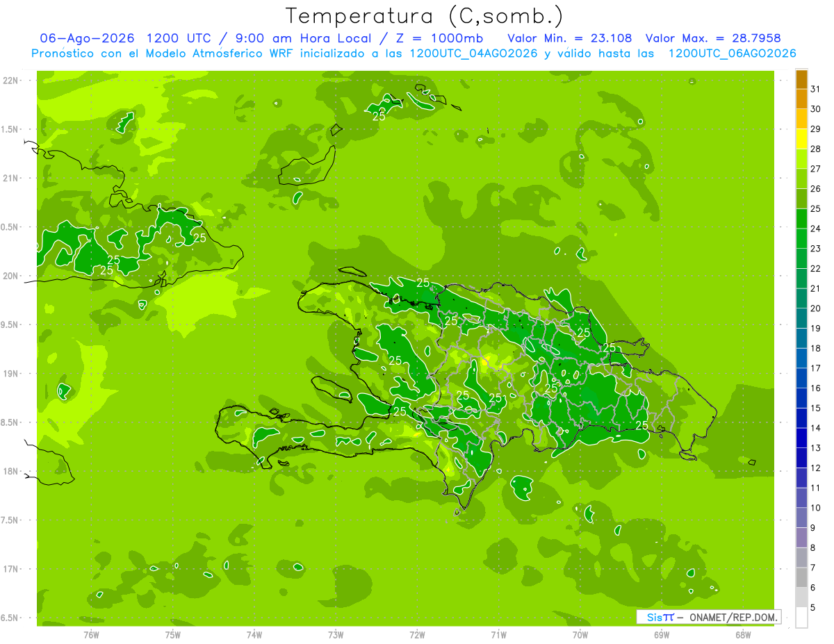Click the 19N latitude axis label
Viewport: 834px width, 644px height.
[10, 374]
